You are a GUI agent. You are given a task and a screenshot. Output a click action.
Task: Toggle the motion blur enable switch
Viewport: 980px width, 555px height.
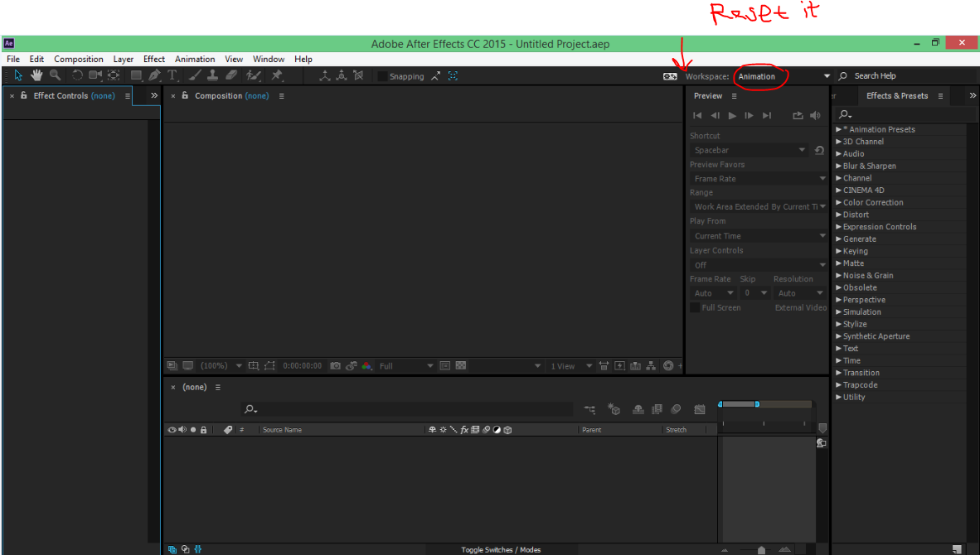coord(676,409)
